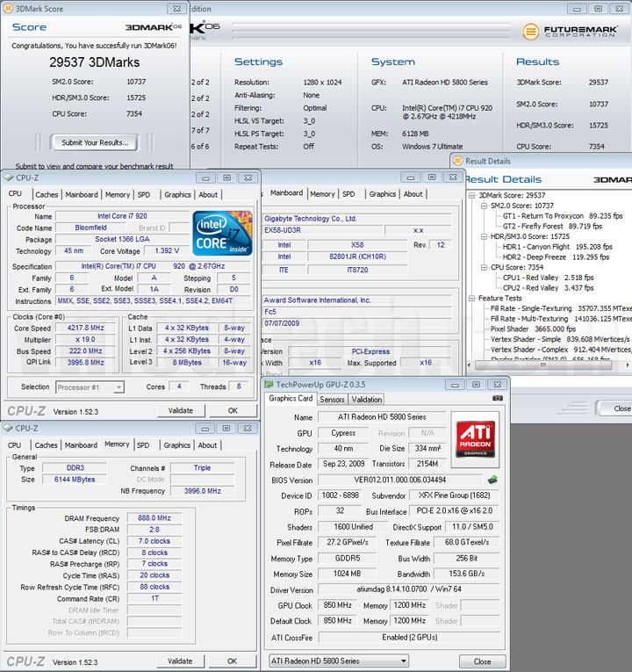Click the GPU-Z screenshot camera icon
The image size is (632, 672).
497,398
